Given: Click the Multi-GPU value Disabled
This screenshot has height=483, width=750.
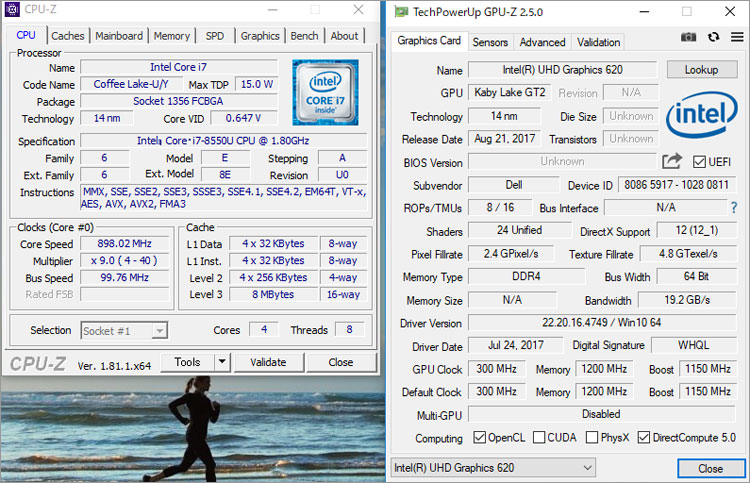Looking at the screenshot, I should tap(601, 414).
